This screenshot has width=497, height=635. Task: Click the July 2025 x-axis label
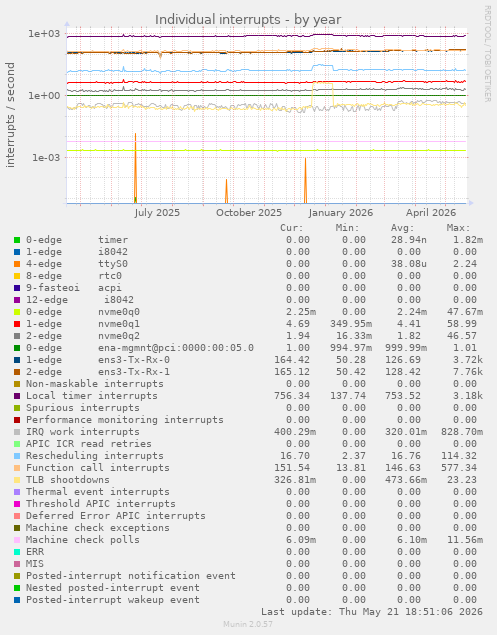point(157,213)
